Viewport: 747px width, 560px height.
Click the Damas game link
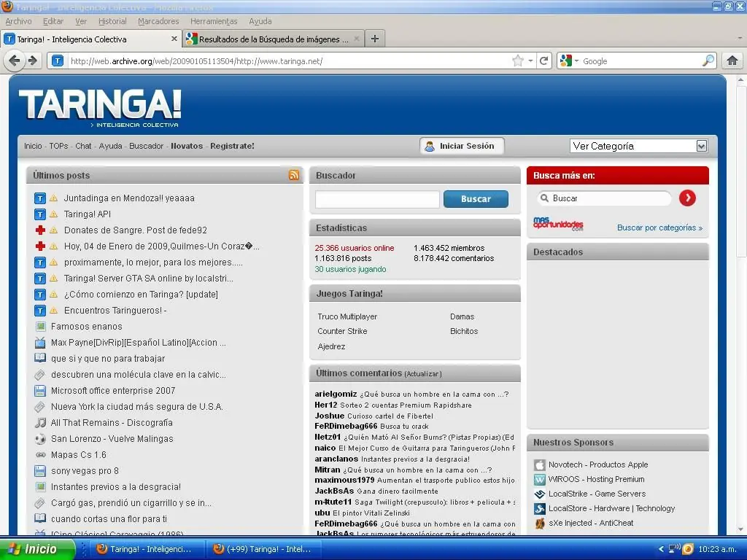(x=462, y=316)
